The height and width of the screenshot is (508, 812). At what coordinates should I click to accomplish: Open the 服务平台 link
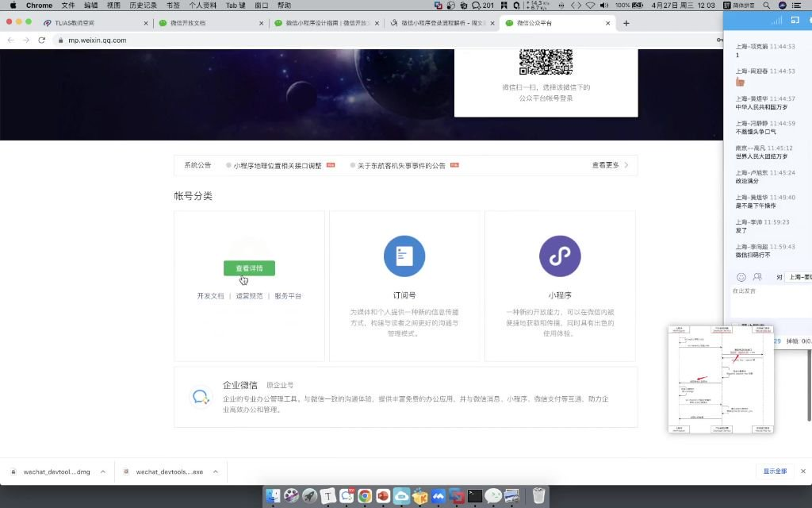pyautogui.click(x=288, y=296)
